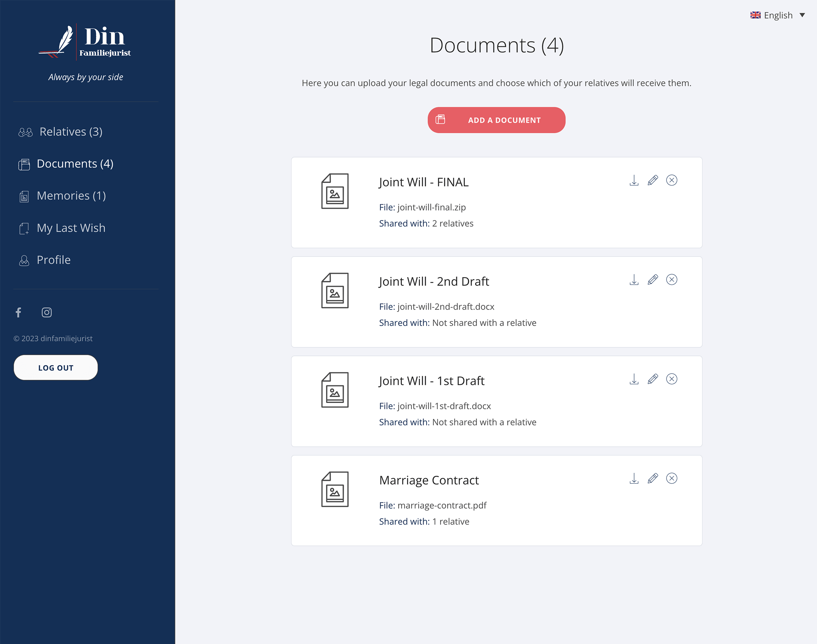Click the UK flag language icon
817x644 pixels.
click(x=755, y=15)
